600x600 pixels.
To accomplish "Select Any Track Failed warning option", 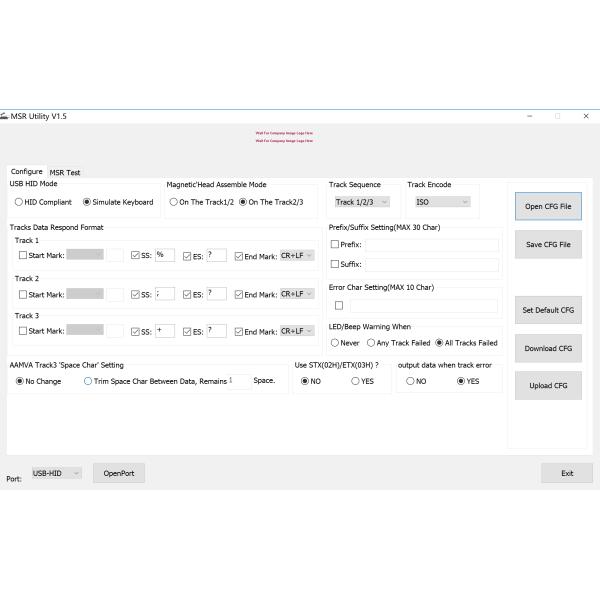I will pos(371,343).
